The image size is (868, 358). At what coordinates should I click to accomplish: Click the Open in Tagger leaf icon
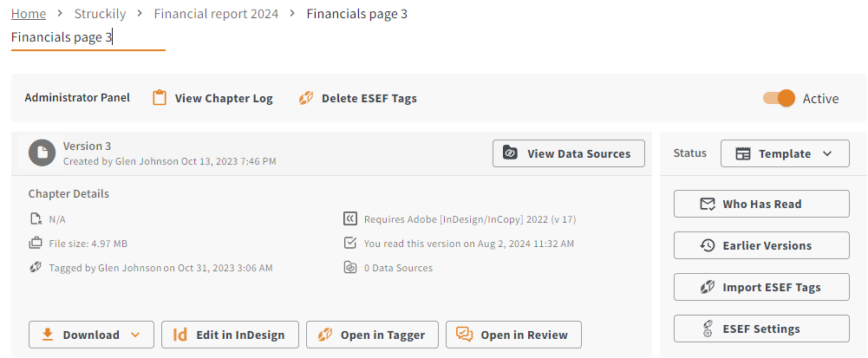point(325,335)
